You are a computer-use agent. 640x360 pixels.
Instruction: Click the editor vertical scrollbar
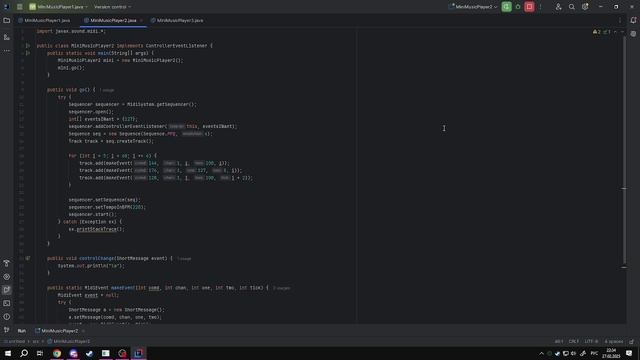point(624,151)
